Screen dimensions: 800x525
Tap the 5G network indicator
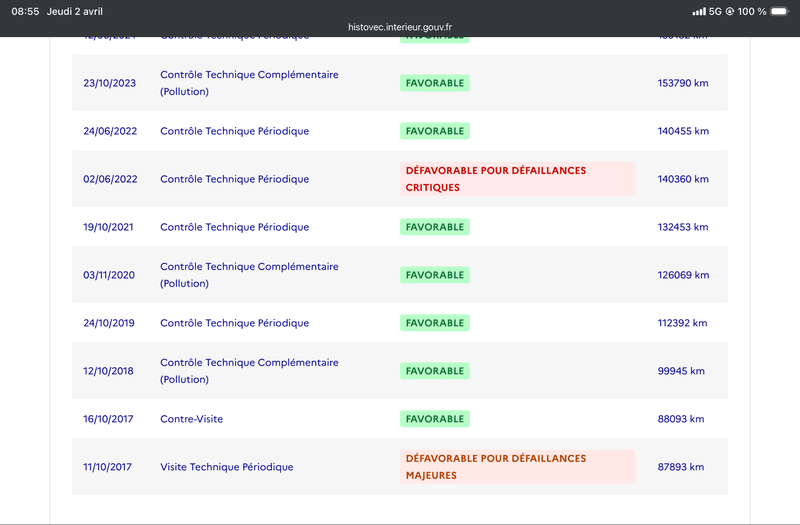[x=715, y=11]
